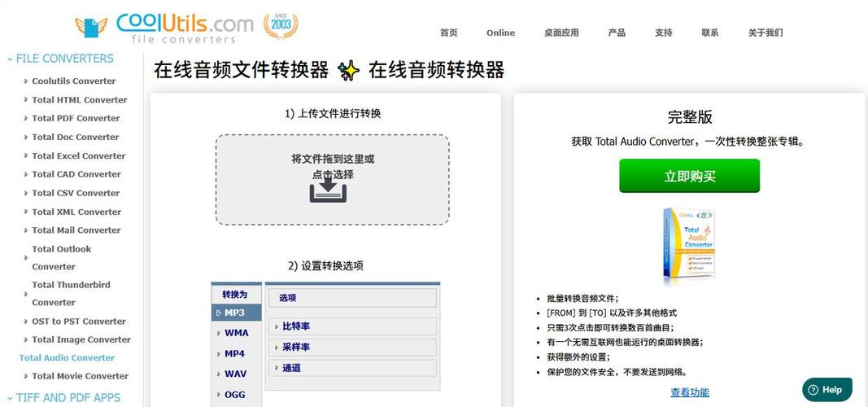Click the 选项 options header
The height and width of the screenshot is (407, 868).
tap(352, 298)
